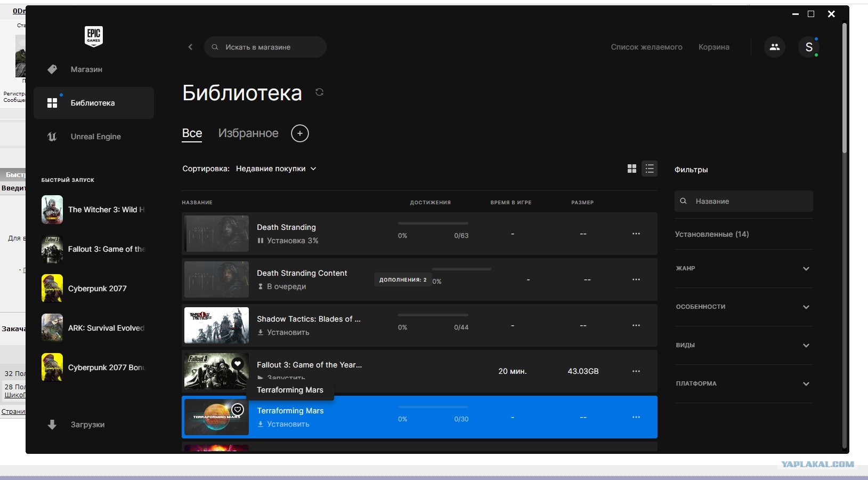This screenshot has width=868, height=480.
Task: Refresh the library with the sync icon
Action: point(319,92)
